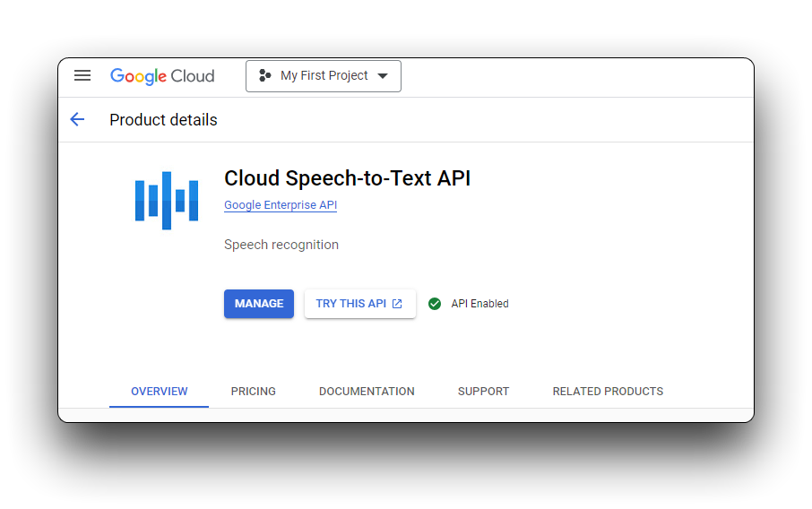
Task: Click the Google Cloud logo
Action: 162,76
